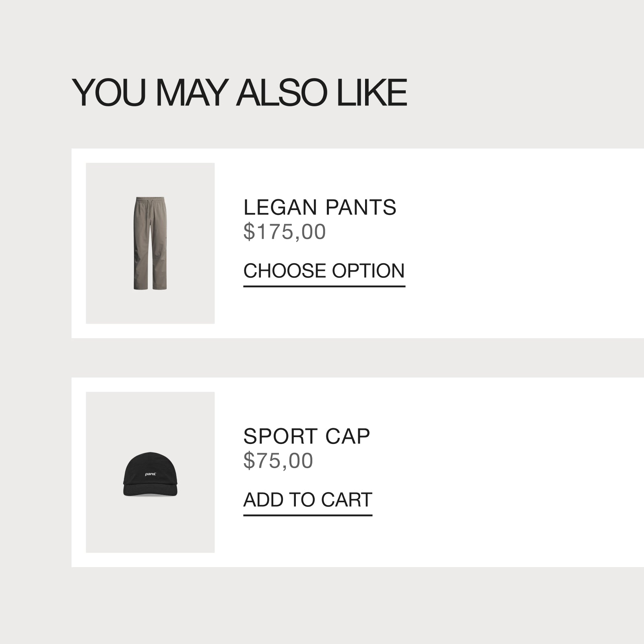
Task: Click the word PANTS in the first product title
Action: tap(361, 207)
